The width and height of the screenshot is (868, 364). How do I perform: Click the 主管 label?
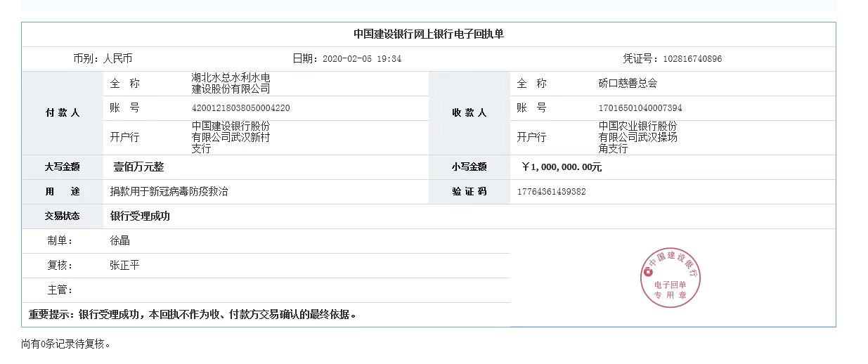[60, 290]
